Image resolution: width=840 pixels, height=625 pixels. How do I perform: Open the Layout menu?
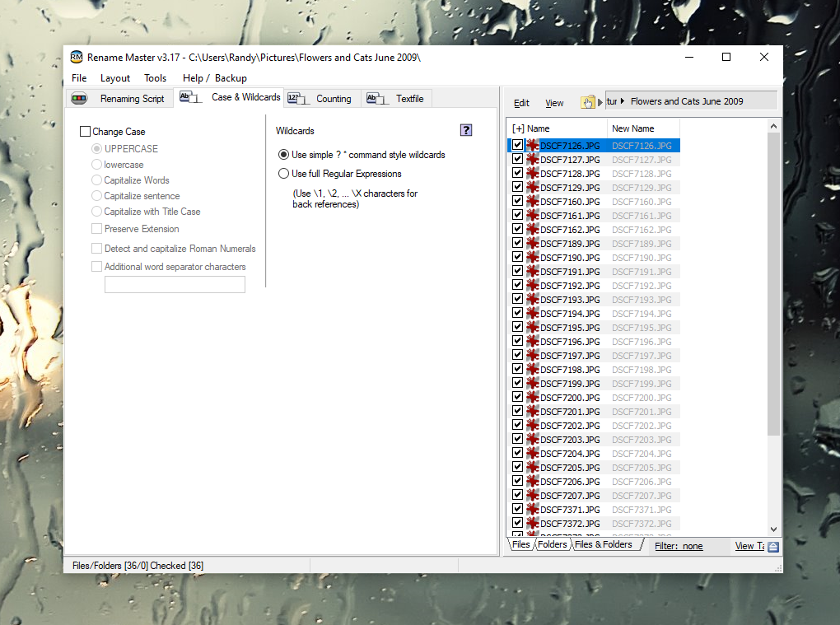pyautogui.click(x=115, y=78)
